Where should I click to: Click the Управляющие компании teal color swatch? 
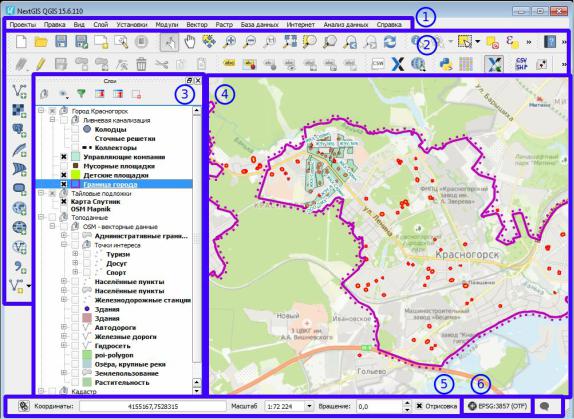click(x=75, y=157)
